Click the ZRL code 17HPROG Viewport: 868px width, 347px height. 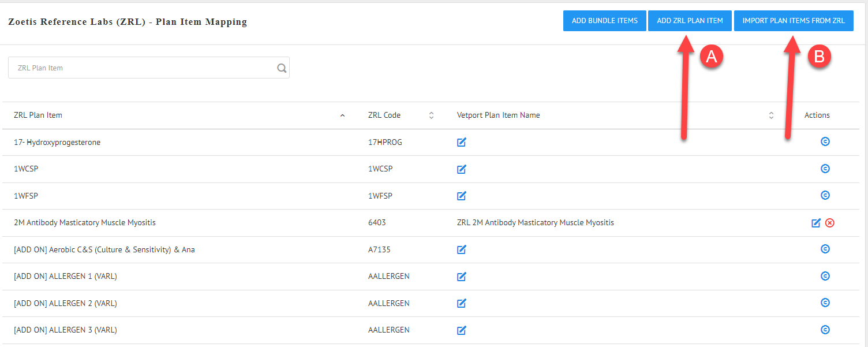385,142
